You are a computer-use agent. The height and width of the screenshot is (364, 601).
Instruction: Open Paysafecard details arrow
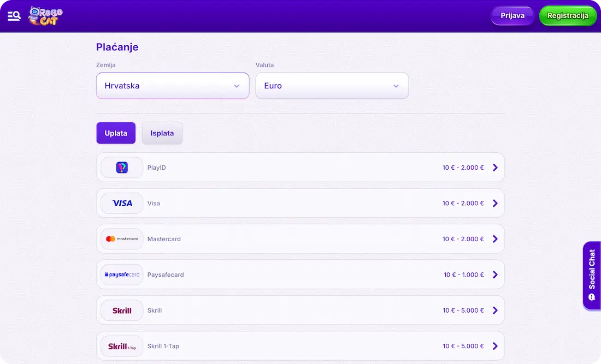(x=495, y=275)
